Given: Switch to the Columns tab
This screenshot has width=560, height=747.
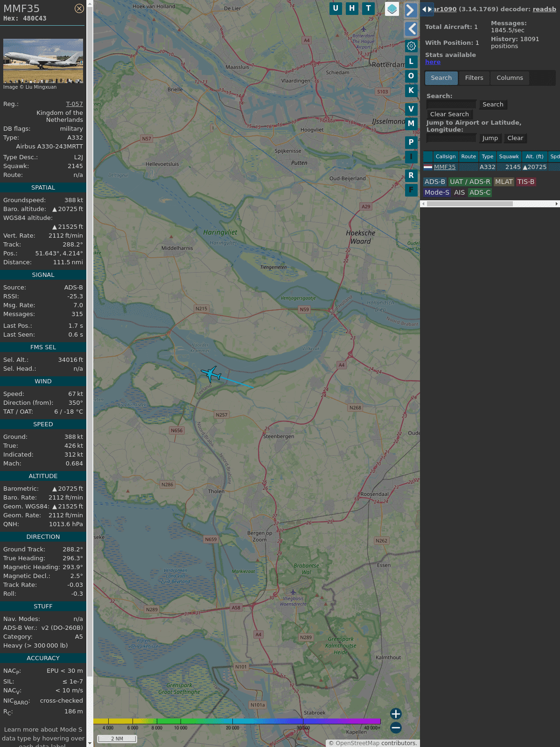Looking at the screenshot, I should (x=510, y=78).
